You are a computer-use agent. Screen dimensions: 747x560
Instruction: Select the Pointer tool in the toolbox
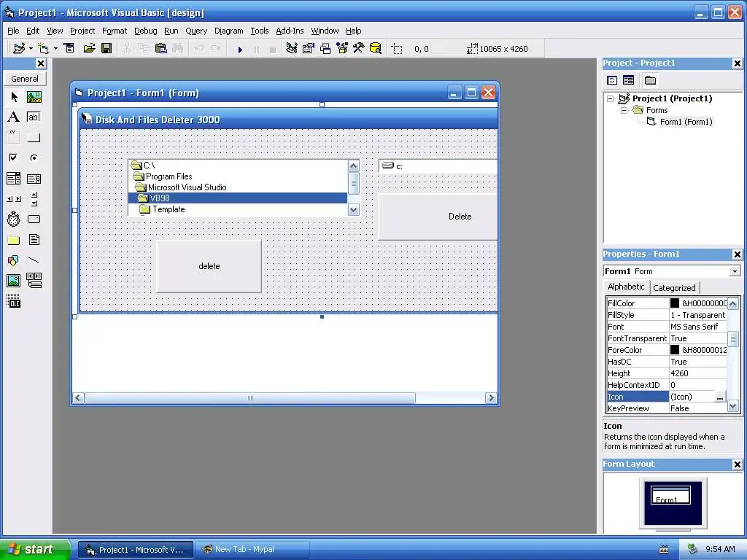pos(14,97)
